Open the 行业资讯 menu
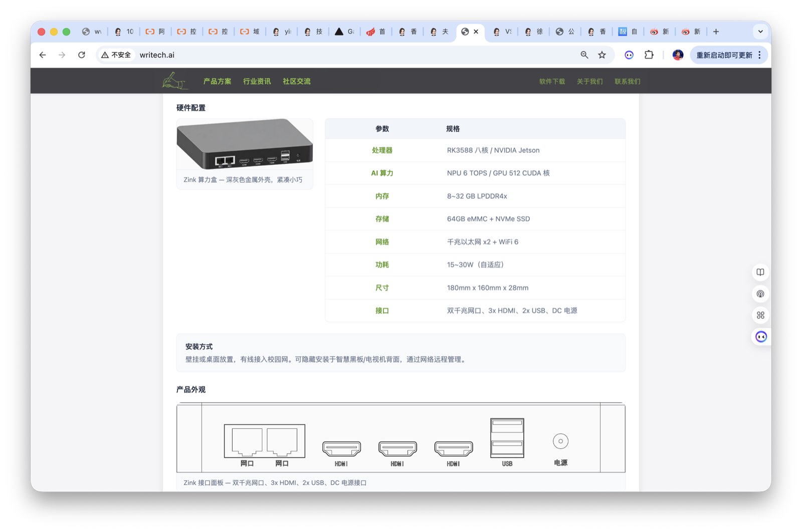 coord(257,81)
